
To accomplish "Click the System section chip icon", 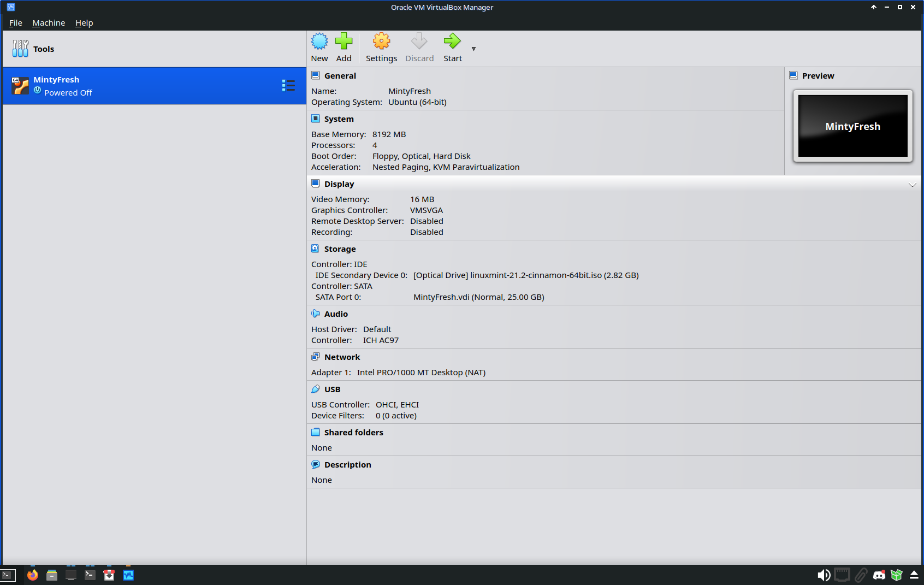I will click(316, 119).
